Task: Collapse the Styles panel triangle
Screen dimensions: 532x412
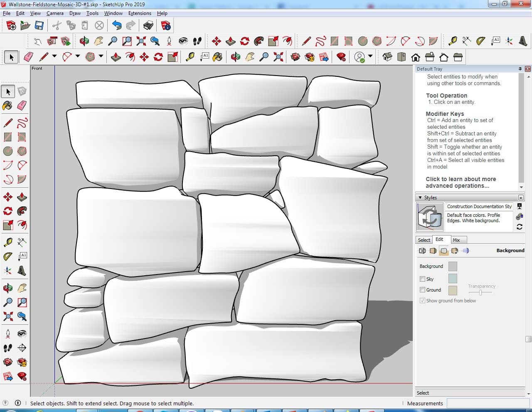Action: pyautogui.click(x=420, y=198)
